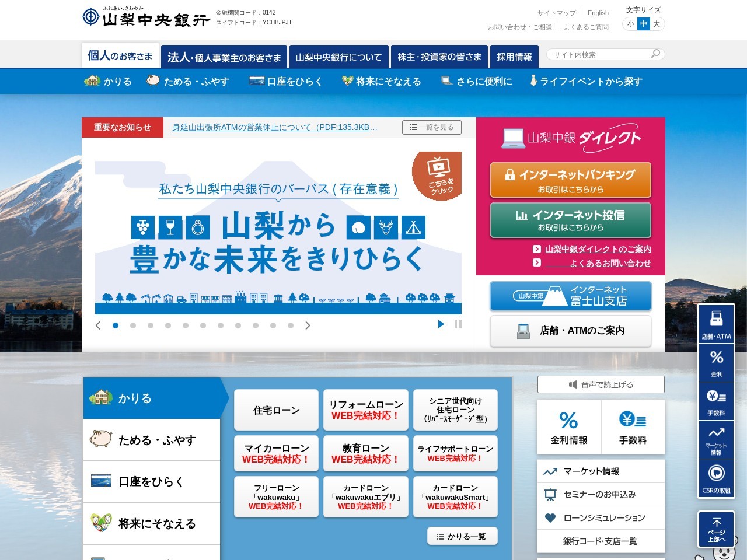Open 山梨中銀ダイレクトのご案内 link
The height and width of the screenshot is (560, 747).
point(598,249)
